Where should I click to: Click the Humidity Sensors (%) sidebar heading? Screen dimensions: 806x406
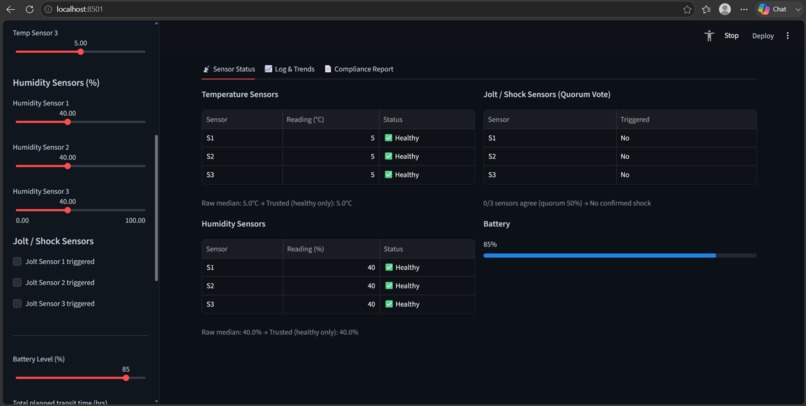click(56, 83)
